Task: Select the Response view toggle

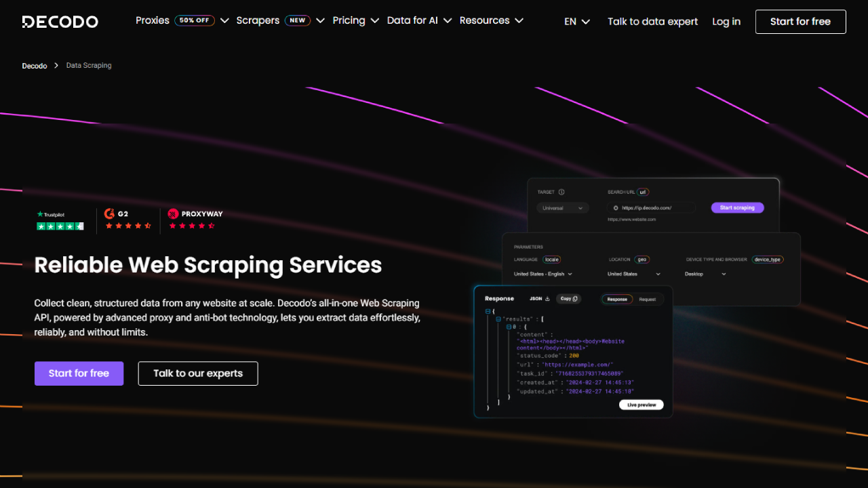Action: point(616,298)
